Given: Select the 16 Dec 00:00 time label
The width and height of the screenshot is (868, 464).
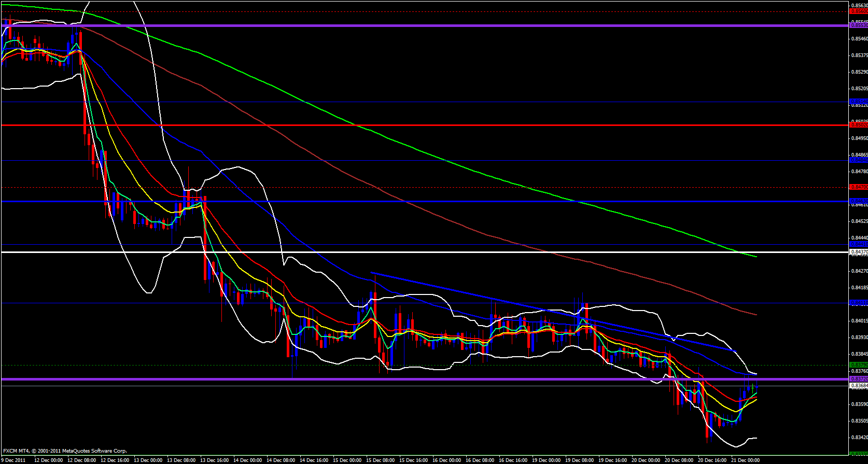Looking at the screenshot, I should point(446,460).
